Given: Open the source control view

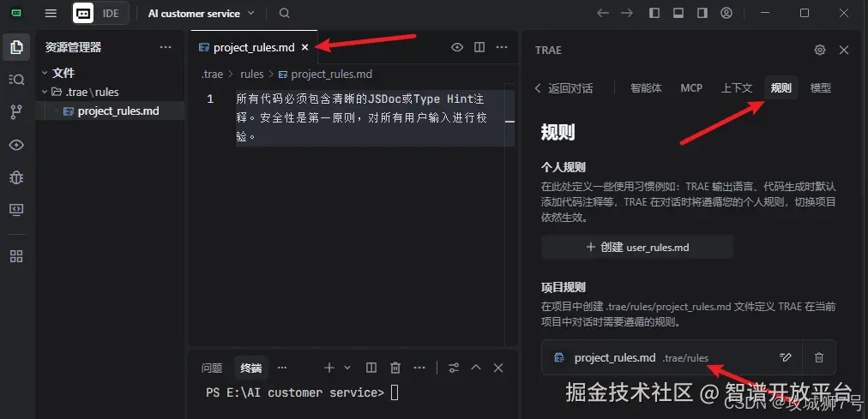Looking at the screenshot, I should point(16,112).
